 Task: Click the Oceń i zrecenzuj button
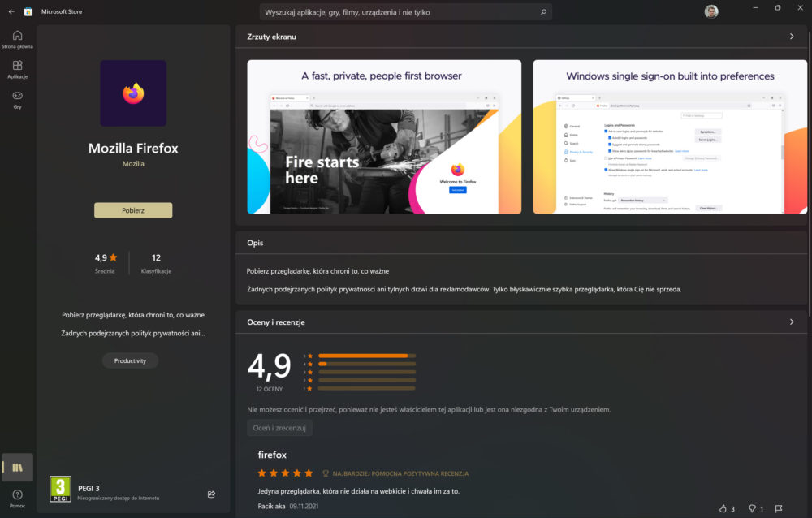click(x=279, y=428)
